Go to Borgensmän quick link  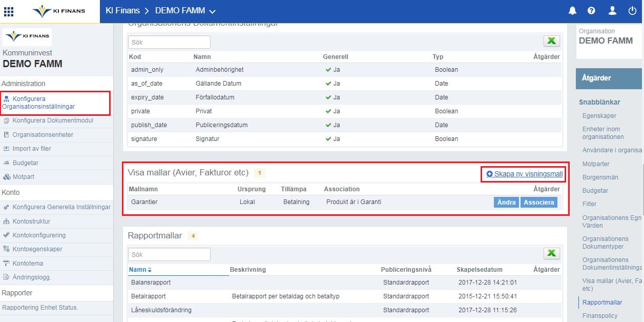[x=600, y=177]
